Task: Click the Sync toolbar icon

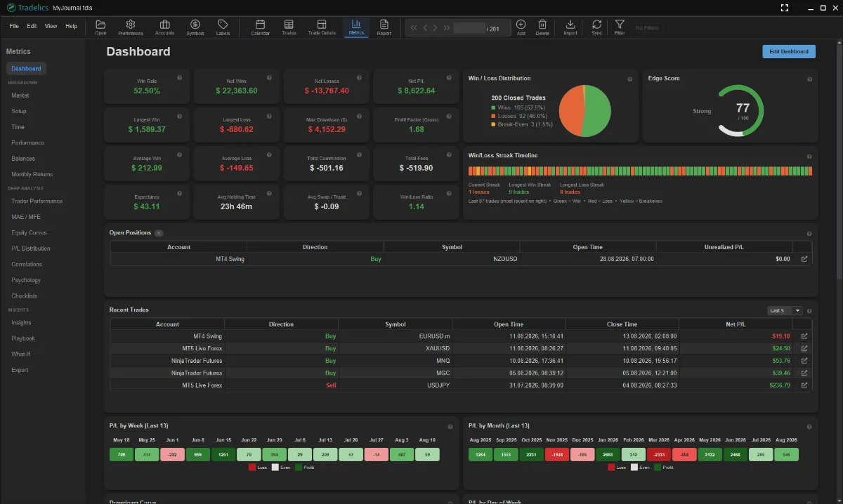Action: pyautogui.click(x=596, y=27)
